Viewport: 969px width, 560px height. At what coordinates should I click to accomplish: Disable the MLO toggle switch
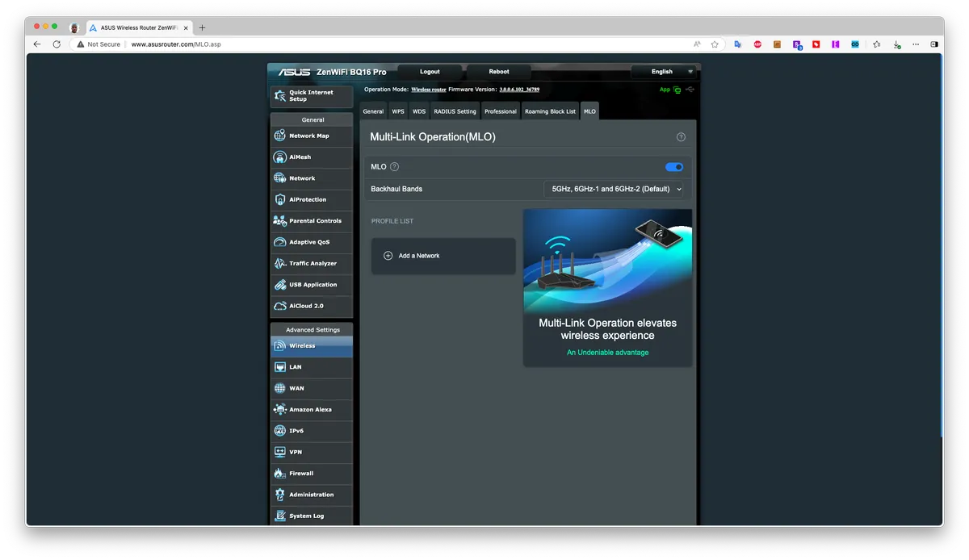pyautogui.click(x=673, y=167)
